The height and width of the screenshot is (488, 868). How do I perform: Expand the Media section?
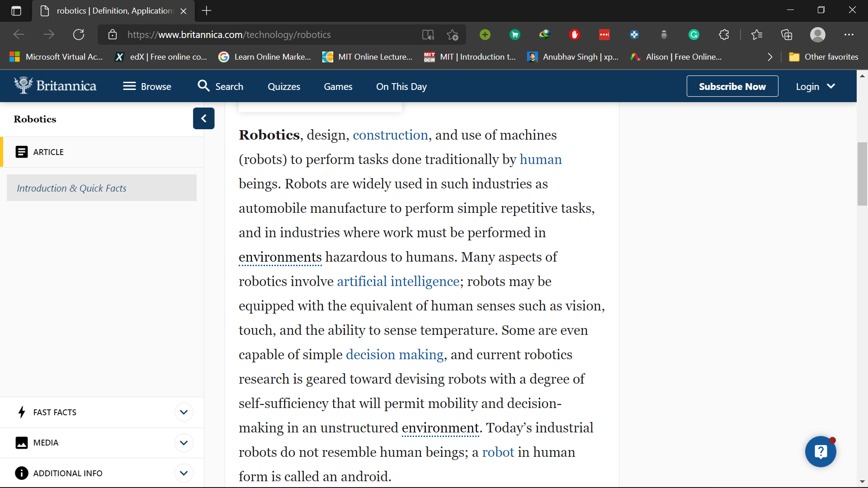(x=184, y=443)
